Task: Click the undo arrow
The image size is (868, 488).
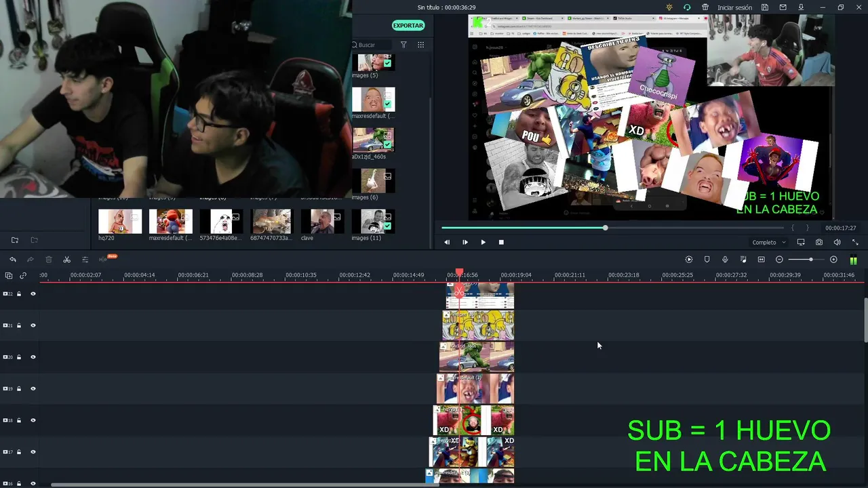Action: 12,260
